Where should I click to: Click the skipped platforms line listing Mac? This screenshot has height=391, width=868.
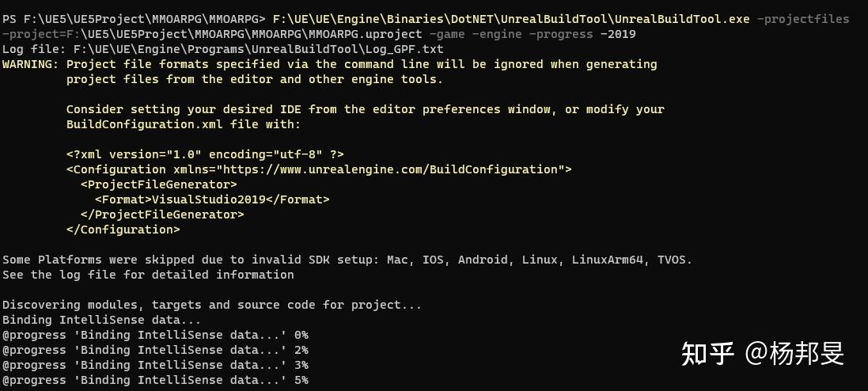coord(347,260)
